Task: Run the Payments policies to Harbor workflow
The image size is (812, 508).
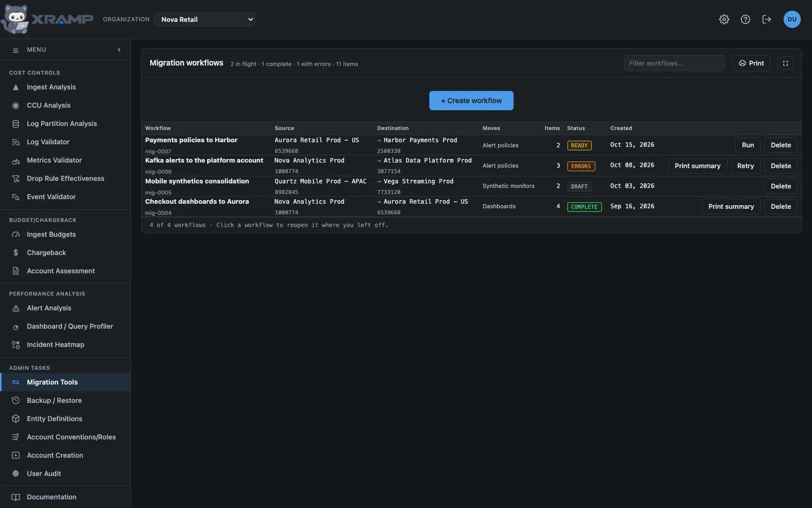Action: pos(748,145)
